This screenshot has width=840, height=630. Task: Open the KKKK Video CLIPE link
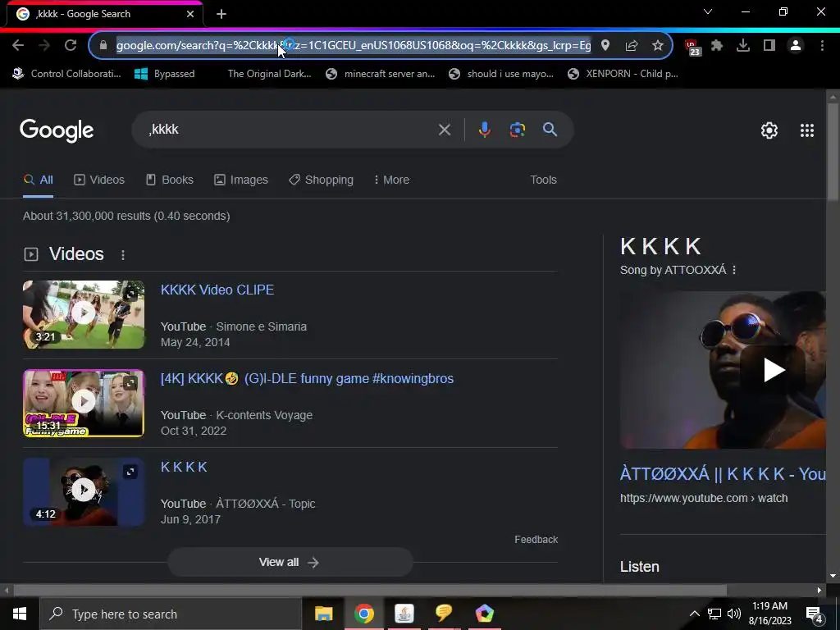coord(217,290)
